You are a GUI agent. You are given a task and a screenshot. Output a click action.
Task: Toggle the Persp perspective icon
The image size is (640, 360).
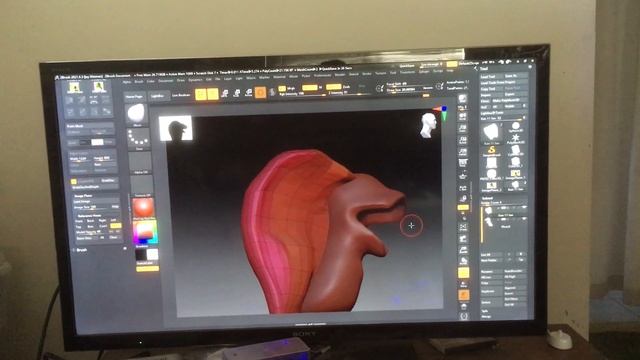[462, 163]
